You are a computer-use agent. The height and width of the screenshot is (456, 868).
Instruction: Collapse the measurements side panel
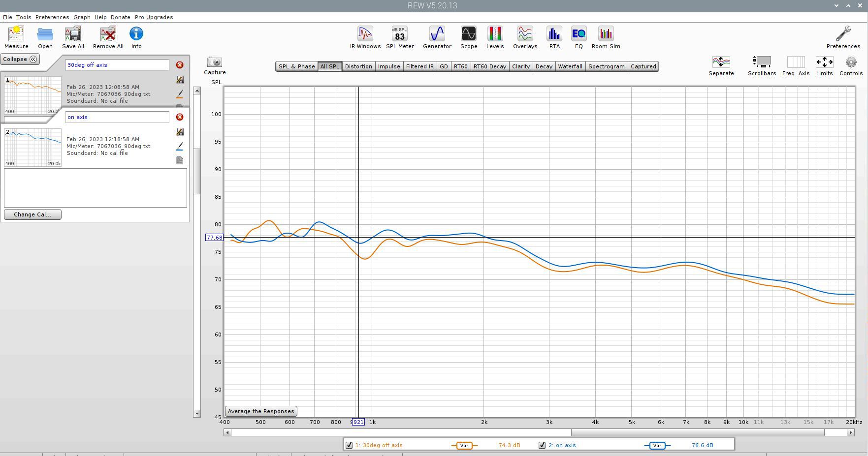[20, 59]
